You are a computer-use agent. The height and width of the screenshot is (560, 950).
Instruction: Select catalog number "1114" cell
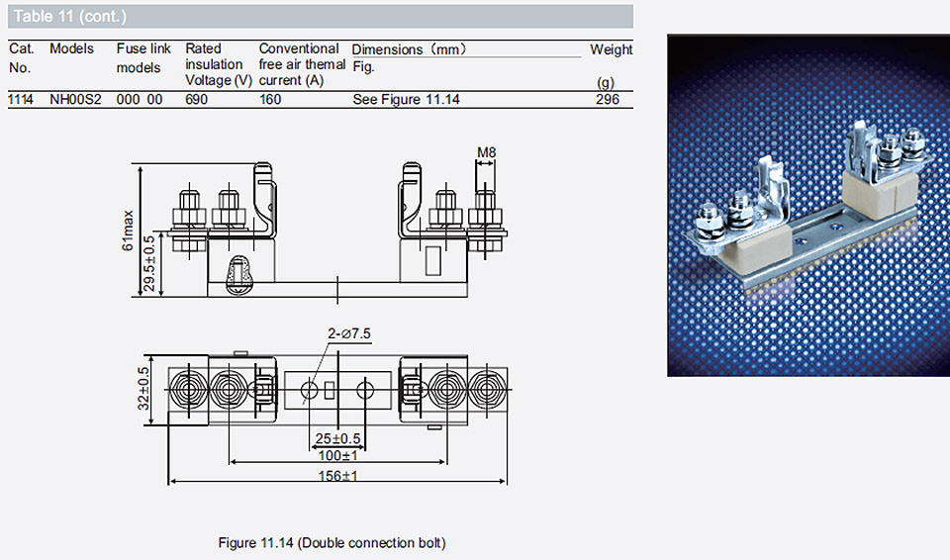click(x=21, y=99)
